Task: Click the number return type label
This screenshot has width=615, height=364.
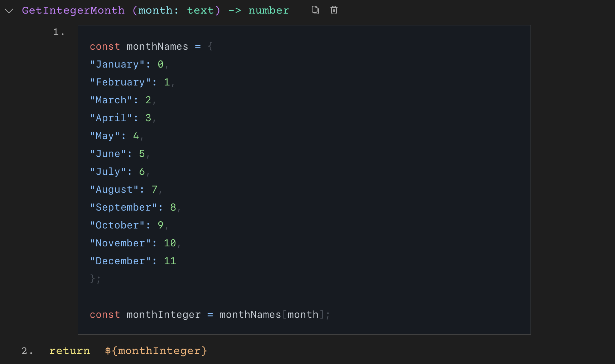Action: click(x=268, y=10)
